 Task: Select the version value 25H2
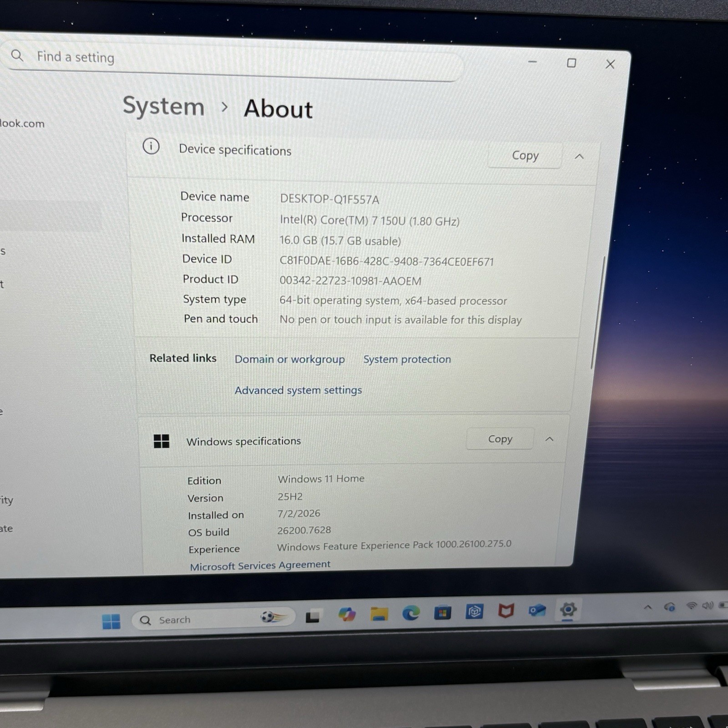[290, 496]
